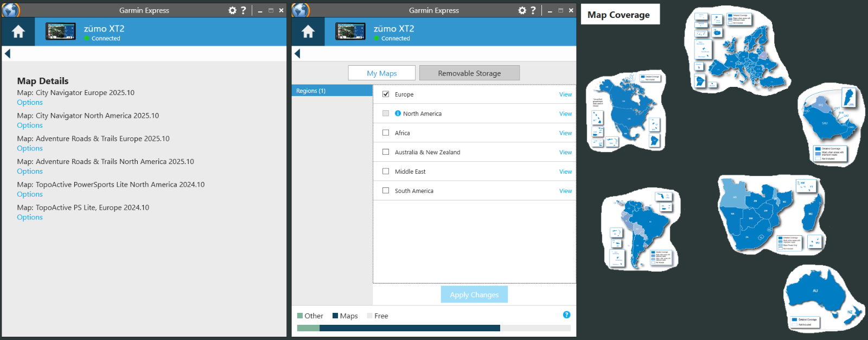The width and height of the screenshot is (868, 340).
Task: Uncheck the Europe region checkbox
Action: point(386,94)
